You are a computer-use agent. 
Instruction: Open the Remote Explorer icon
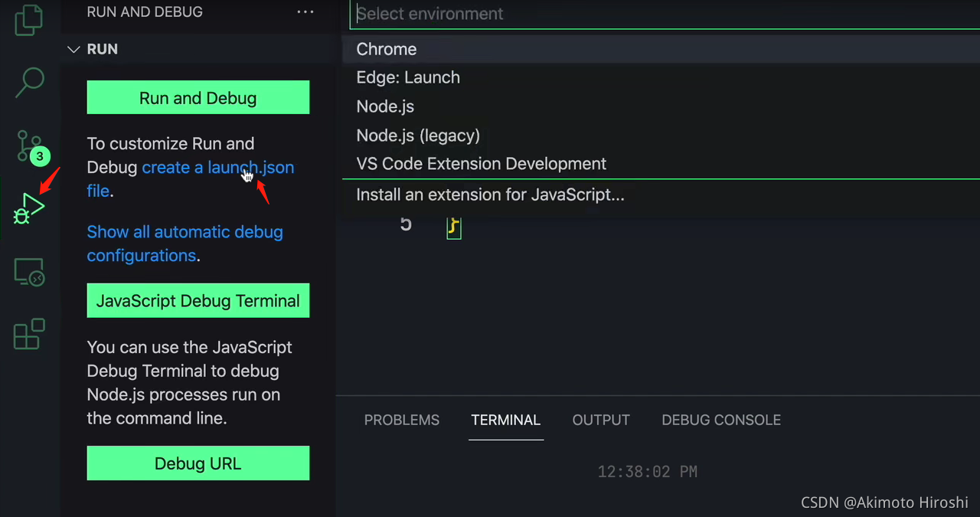[x=29, y=272]
